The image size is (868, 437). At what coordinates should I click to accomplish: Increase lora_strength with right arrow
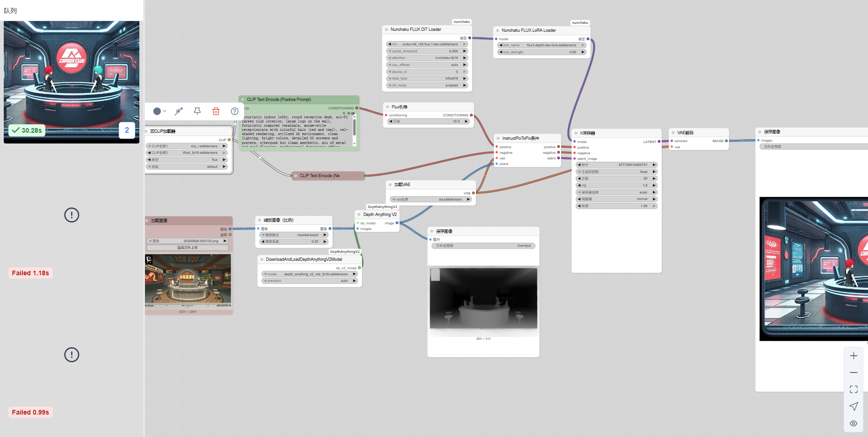pyautogui.click(x=583, y=52)
